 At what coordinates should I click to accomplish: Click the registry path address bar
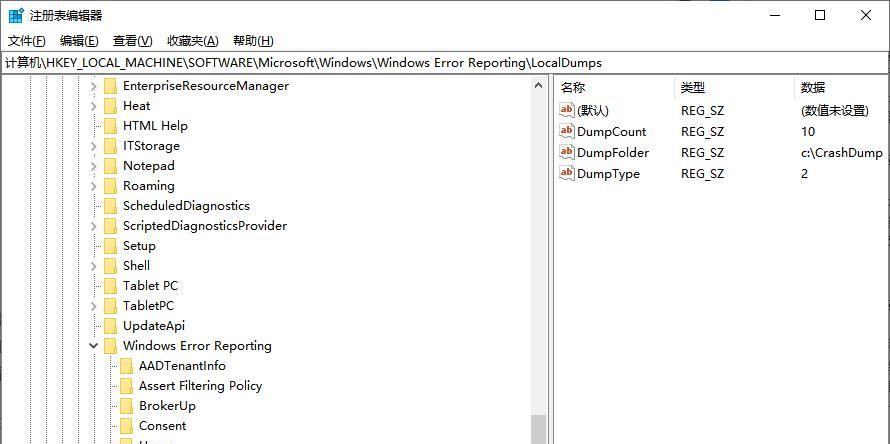coord(445,62)
